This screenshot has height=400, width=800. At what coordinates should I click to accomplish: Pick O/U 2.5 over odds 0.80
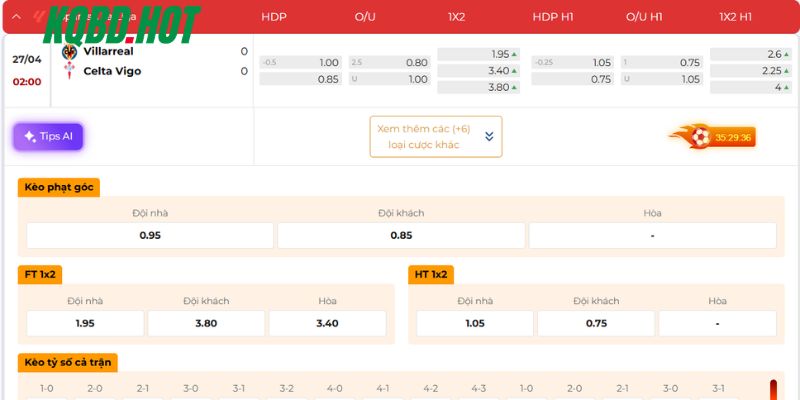coord(390,63)
